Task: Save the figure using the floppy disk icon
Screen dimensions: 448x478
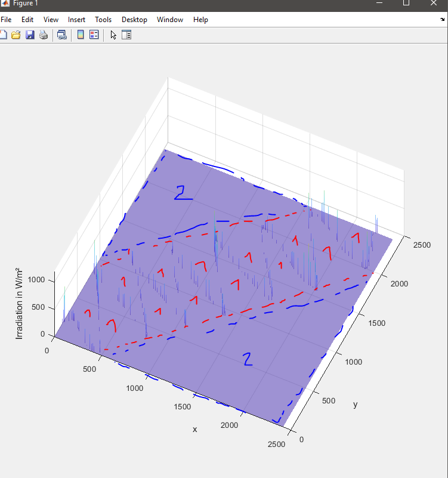Action: click(x=30, y=35)
